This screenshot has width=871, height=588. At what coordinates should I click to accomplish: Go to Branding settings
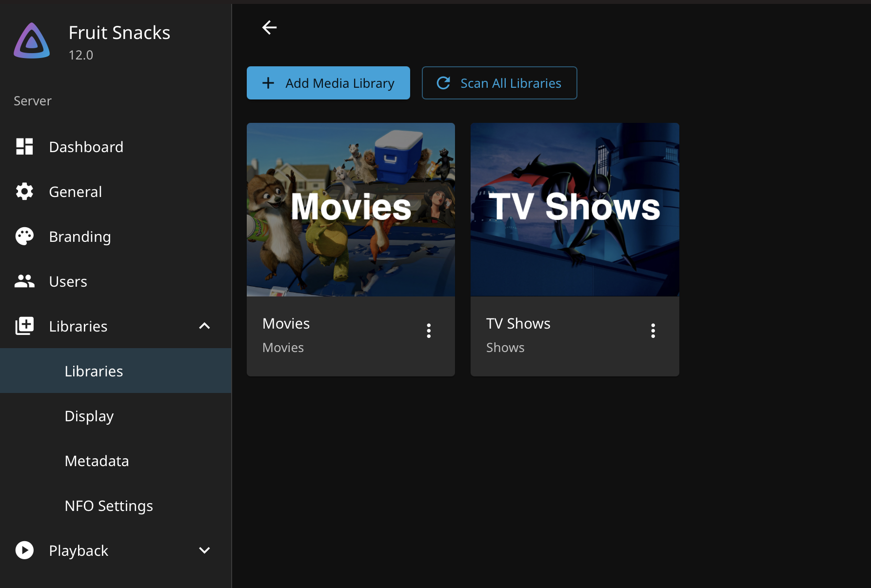[x=116, y=236]
